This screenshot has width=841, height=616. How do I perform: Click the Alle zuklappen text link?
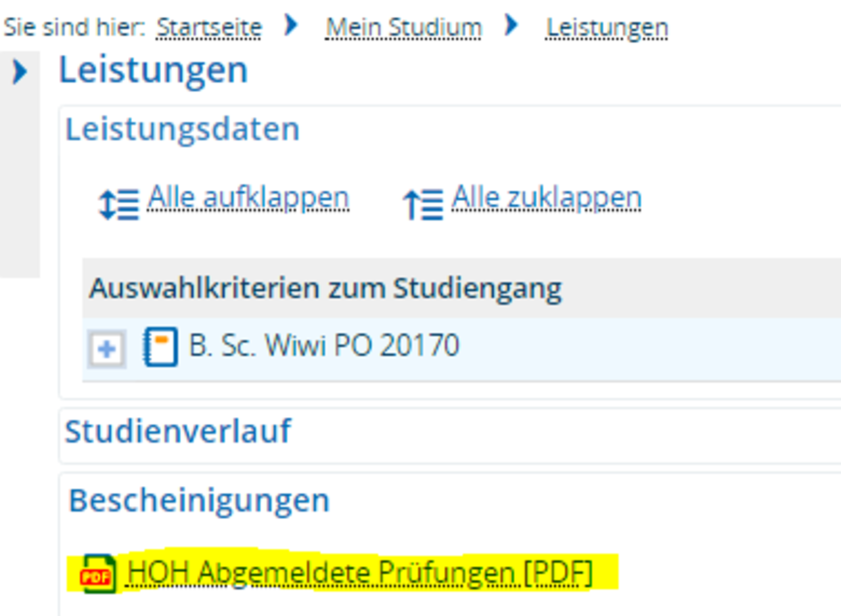(546, 197)
